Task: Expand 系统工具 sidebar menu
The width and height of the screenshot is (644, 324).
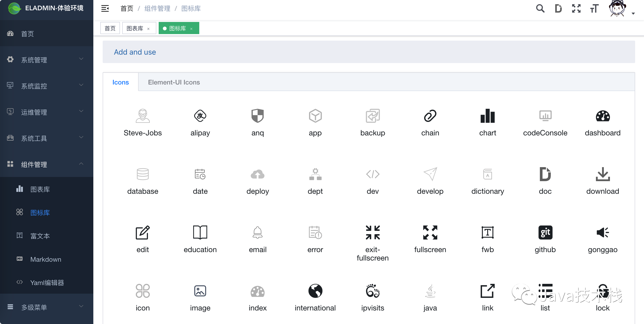Action: [46, 138]
